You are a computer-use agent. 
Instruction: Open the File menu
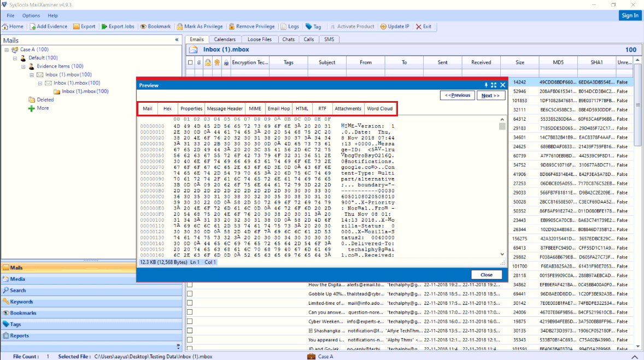(10, 16)
